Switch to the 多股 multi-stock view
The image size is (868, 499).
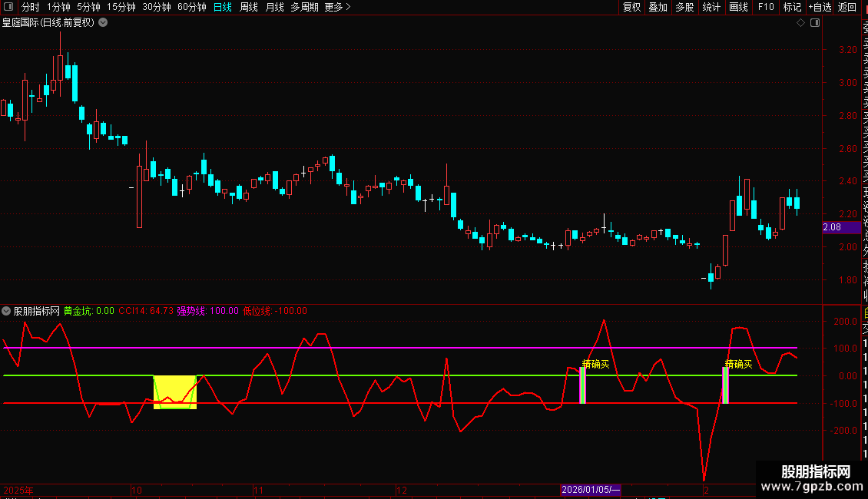[684, 8]
